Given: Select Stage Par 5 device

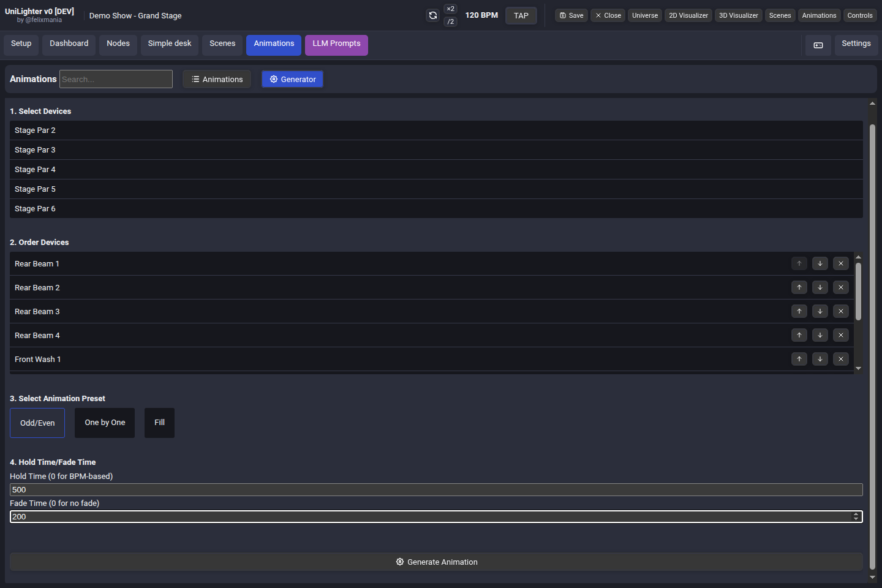Looking at the screenshot, I should pyautogui.click(x=436, y=189).
